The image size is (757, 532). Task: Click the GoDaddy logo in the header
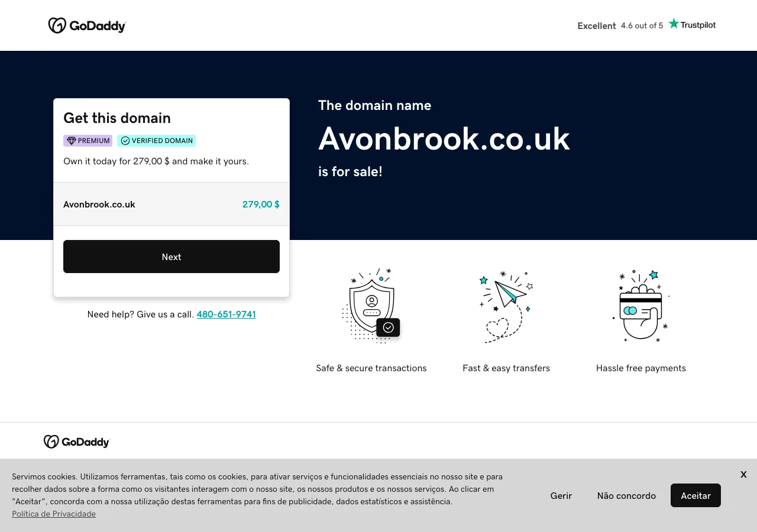[87, 25]
